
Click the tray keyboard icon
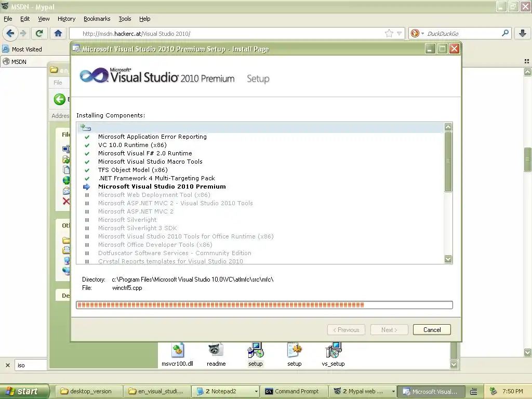pyautogui.click(x=474, y=392)
